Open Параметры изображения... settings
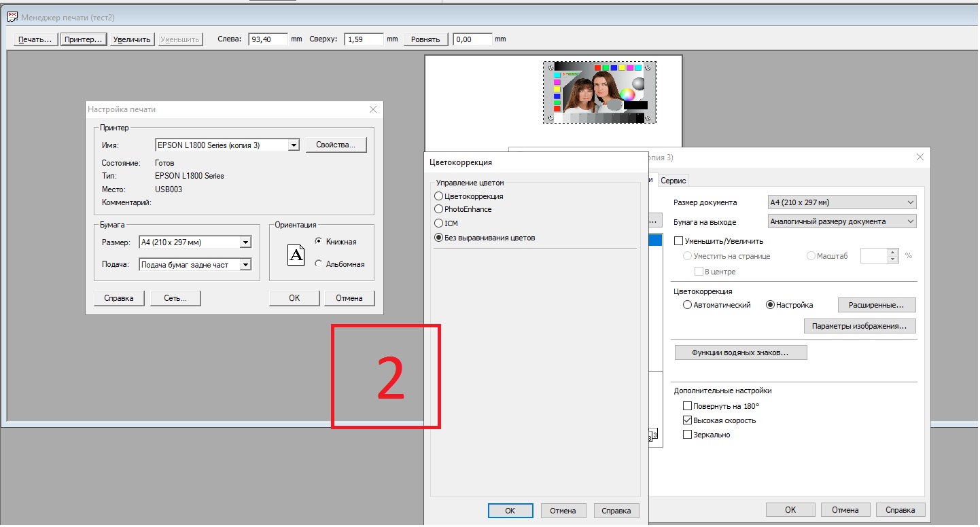 coord(860,326)
